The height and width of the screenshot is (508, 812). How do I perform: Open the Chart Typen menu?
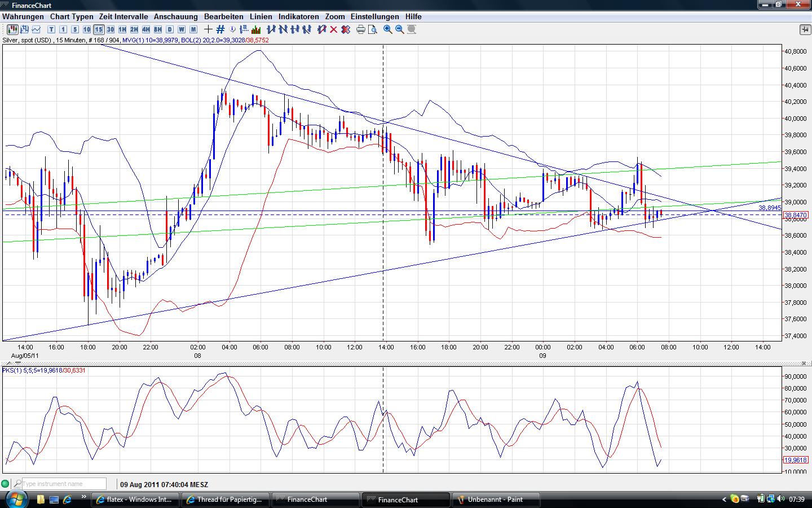click(x=72, y=17)
